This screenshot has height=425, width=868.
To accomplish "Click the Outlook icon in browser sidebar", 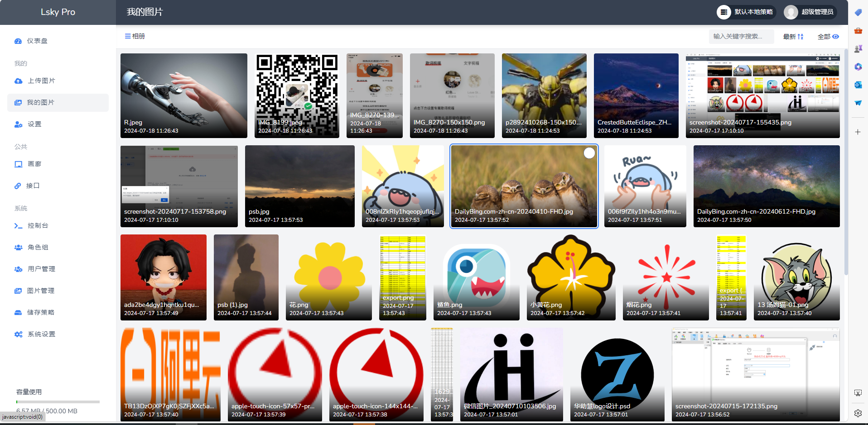I will pos(858,85).
